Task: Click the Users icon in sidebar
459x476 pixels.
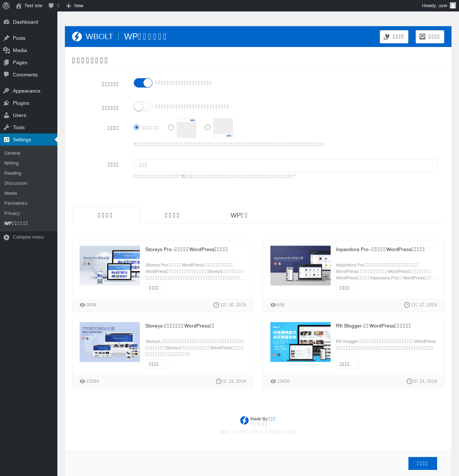Action: [x=6, y=115]
